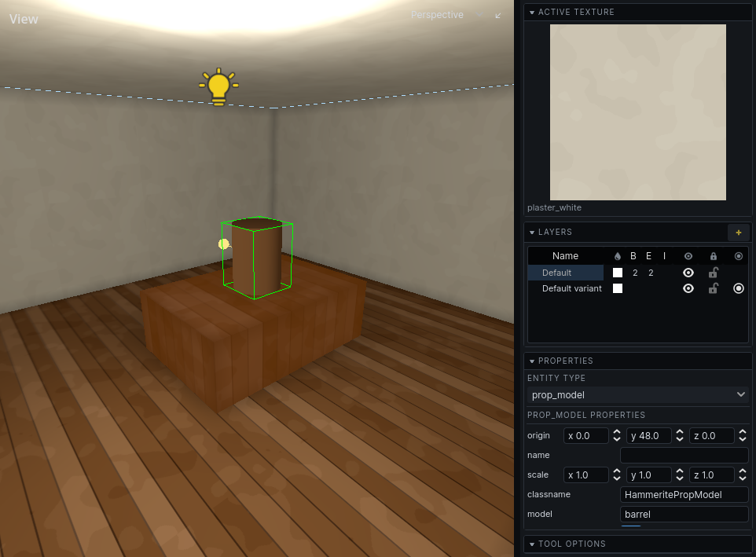Add a new layer with plus icon

[738, 233]
